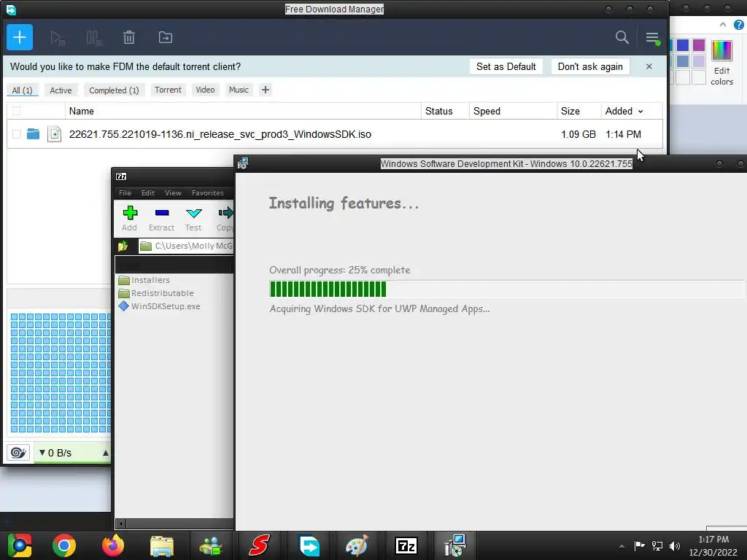Select the Torrent filter tab
This screenshot has width=747, height=560.
(168, 90)
